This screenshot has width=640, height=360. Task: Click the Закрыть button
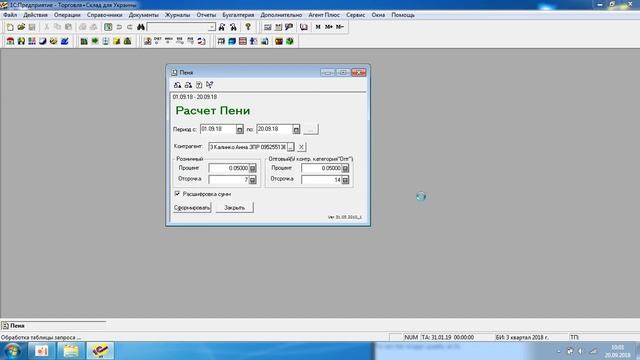[235, 207]
